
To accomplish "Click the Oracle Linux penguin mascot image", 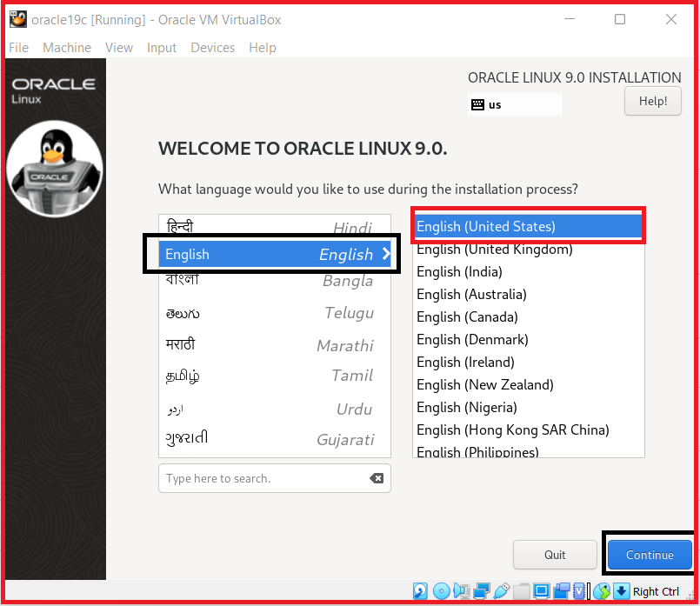I will coord(55,169).
